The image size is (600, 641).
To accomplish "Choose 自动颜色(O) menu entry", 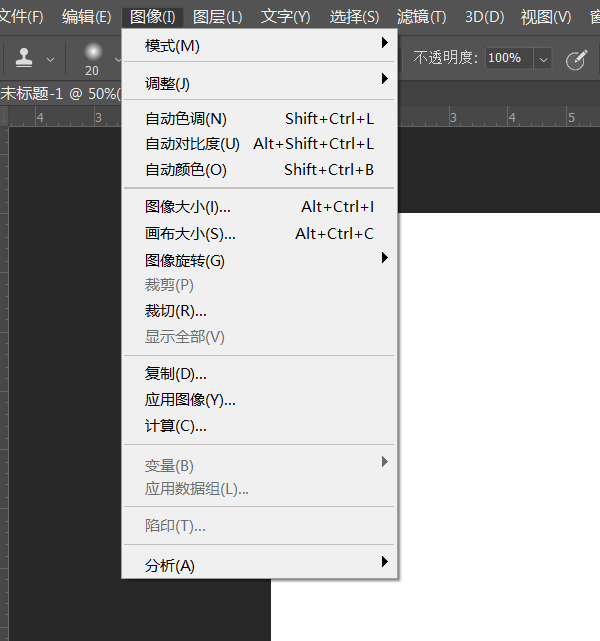I will [x=260, y=170].
